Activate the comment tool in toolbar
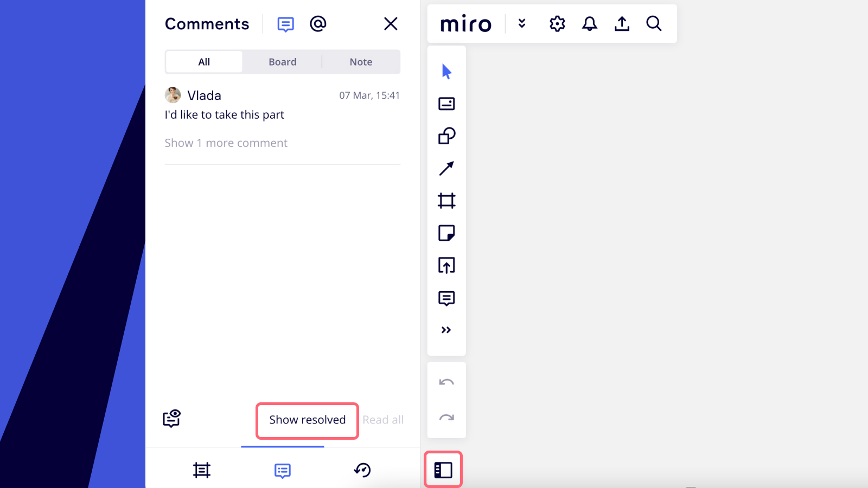Viewport: 868px width, 488px height. (x=446, y=298)
